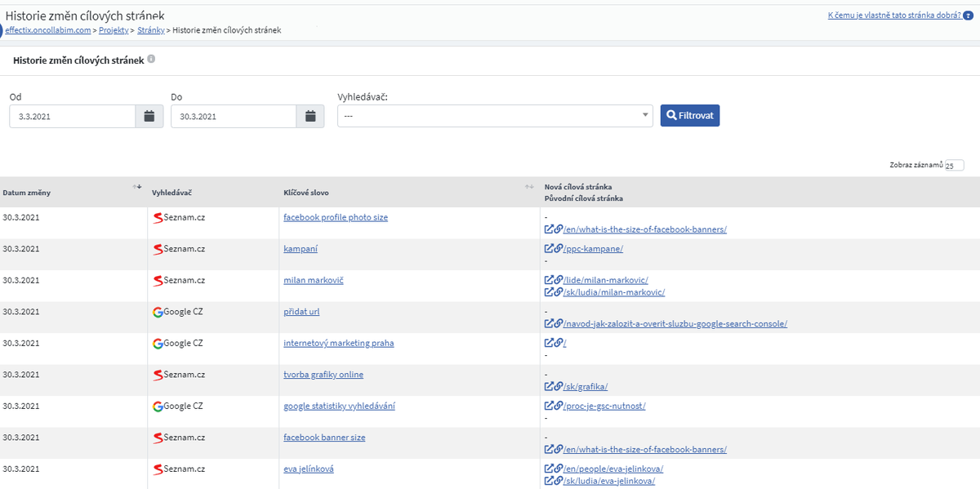Click the chain link icon for /ppc-kampane/
Viewport: 980px width, 489px height.
coord(559,249)
